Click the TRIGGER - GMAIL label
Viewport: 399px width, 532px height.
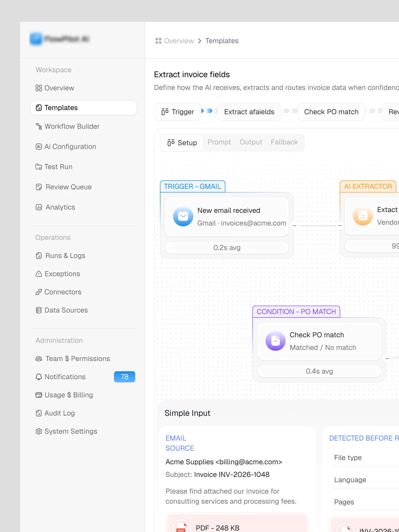pos(193,186)
